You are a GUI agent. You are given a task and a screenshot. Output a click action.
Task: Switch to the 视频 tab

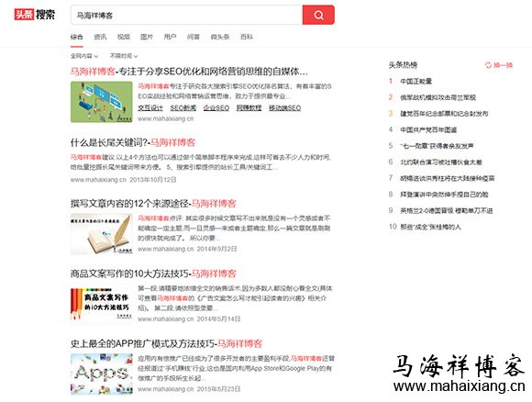click(x=124, y=37)
